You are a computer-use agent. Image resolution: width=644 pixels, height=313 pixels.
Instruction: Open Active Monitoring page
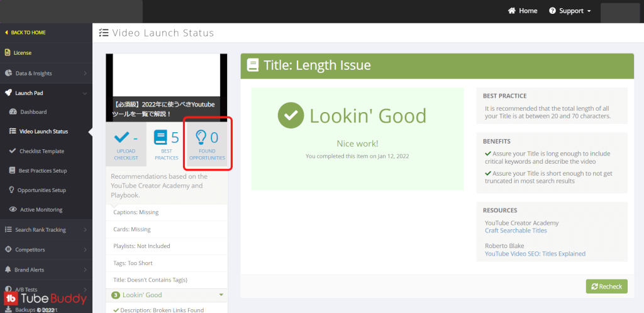coord(40,210)
